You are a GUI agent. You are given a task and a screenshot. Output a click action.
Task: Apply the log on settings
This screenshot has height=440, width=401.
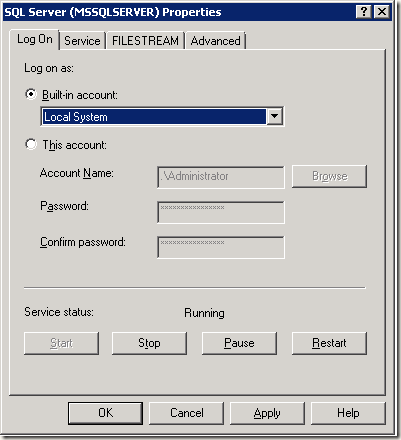point(267,413)
